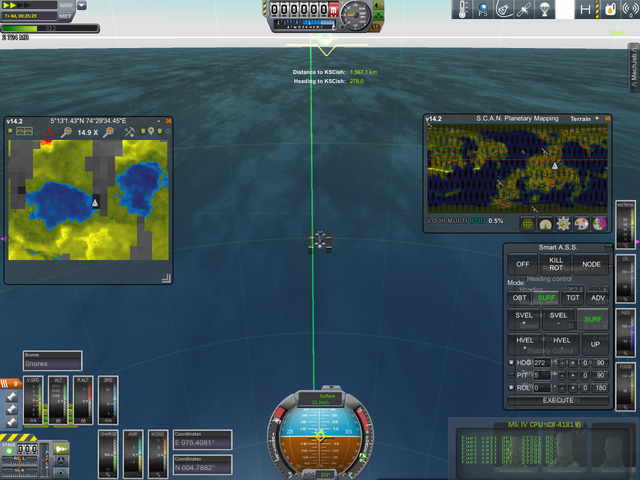Click the HDG value input field
The width and height of the screenshot is (640, 480).
(542, 362)
